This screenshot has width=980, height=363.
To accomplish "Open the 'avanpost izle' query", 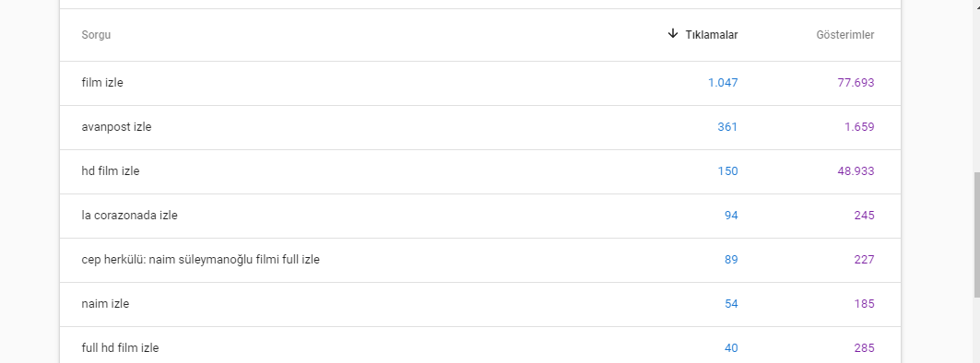I will [x=480, y=127].
